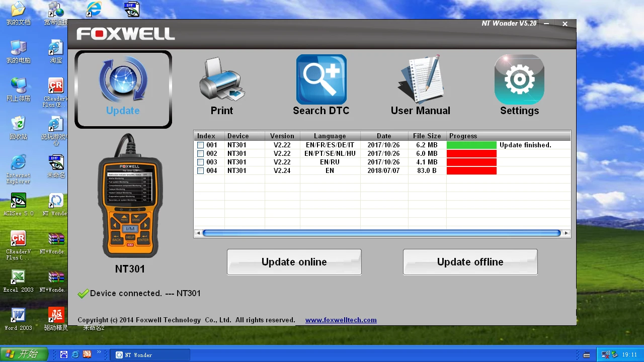The image size is (644, 362).
Task: Click the Device column header
Action: (x=245, y=136)
